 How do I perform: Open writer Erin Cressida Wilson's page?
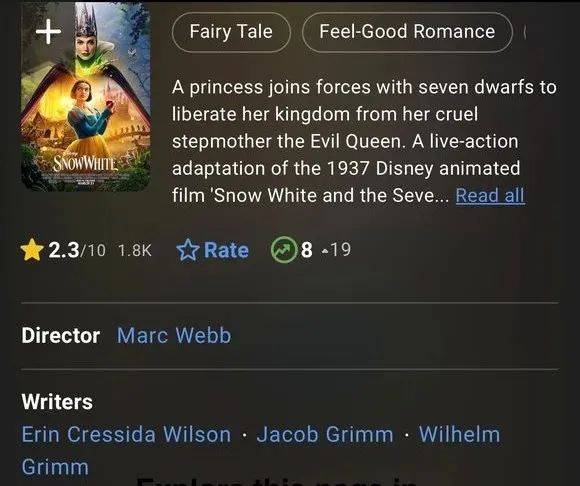[x=126, y=434]
